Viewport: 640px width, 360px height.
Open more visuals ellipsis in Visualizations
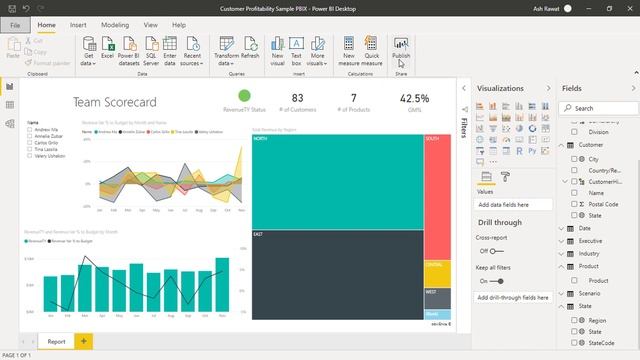[x=493, y=162]
